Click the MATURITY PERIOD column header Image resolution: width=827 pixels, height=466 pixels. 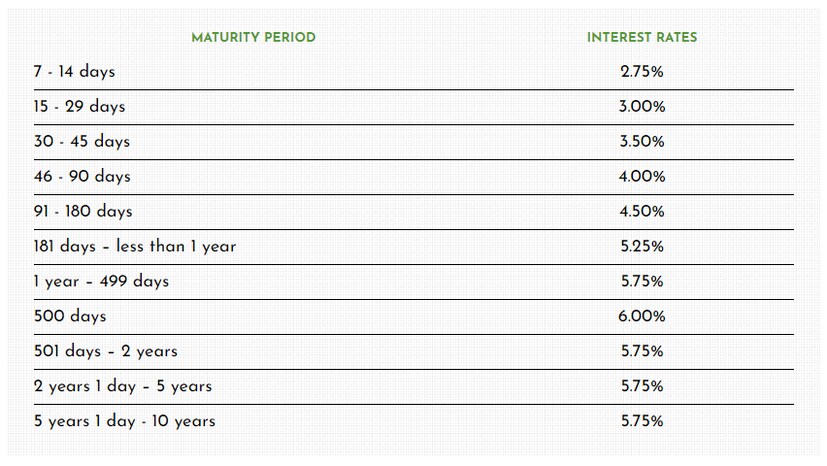253,37
